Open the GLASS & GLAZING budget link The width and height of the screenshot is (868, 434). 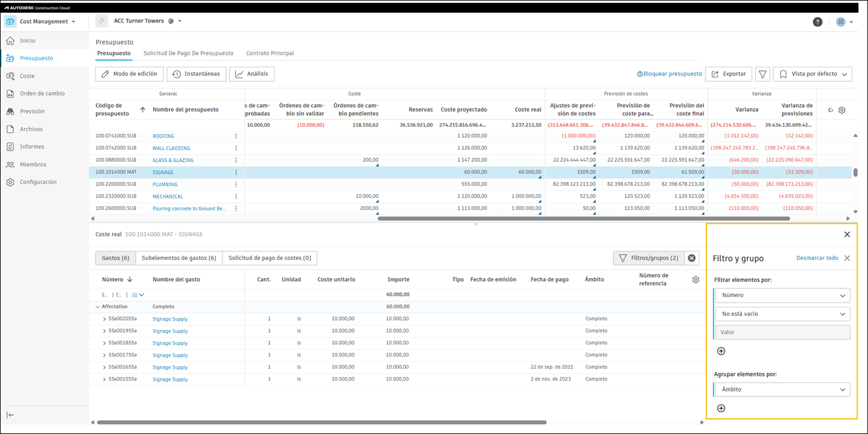pos(173,161)
